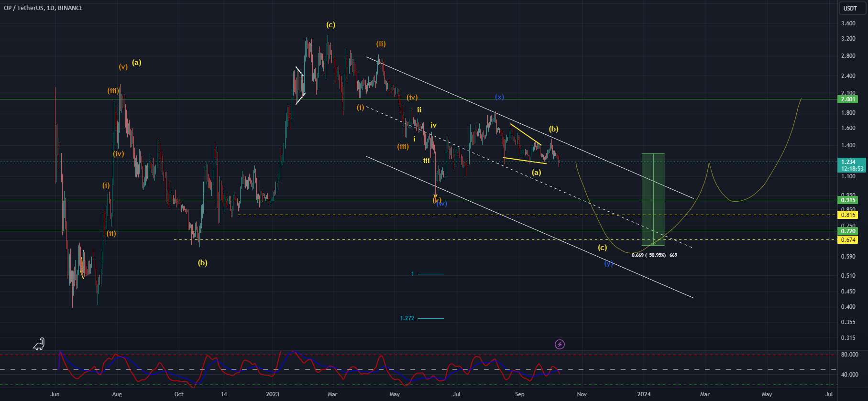The width and height of the screenshot is (868, 401).
Task: Select the green price range rectangle
Action: [x=653, y=200]
